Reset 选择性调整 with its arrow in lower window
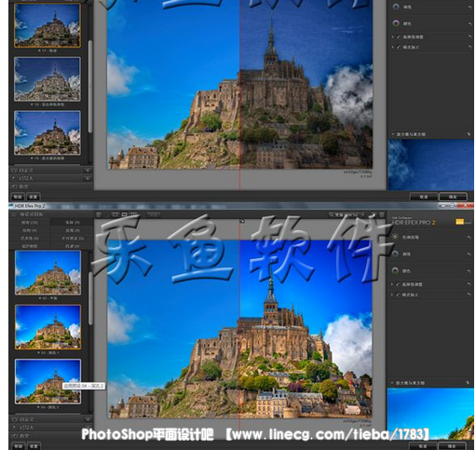This screenshot has width=476, height=450. click(x=469, y=284)
